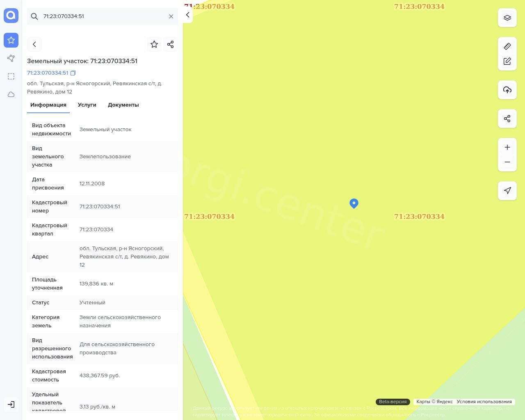
Task: Collapse the left information panel
Action: tap(187, 15)
